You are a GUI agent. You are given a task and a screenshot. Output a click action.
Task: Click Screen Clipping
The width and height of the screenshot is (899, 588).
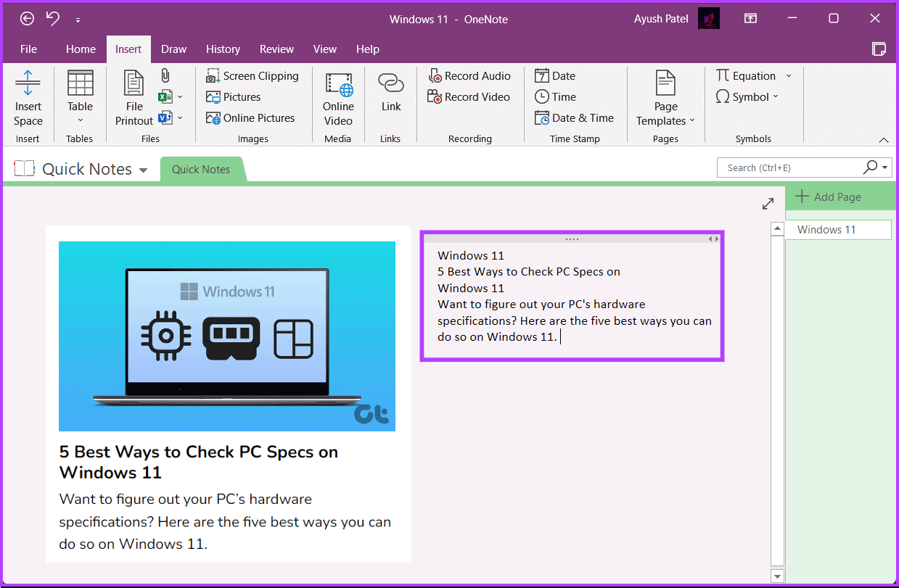click(253, 76)
